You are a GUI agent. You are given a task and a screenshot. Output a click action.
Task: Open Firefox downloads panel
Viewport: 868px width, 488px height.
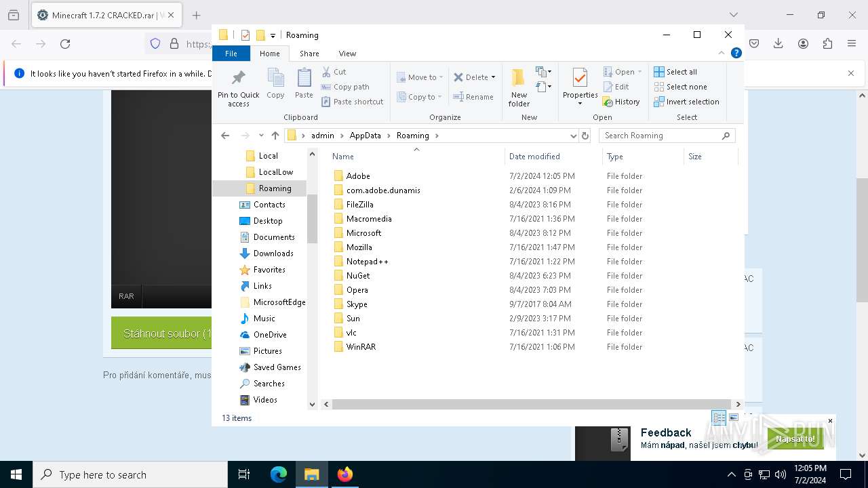(778, 43)
